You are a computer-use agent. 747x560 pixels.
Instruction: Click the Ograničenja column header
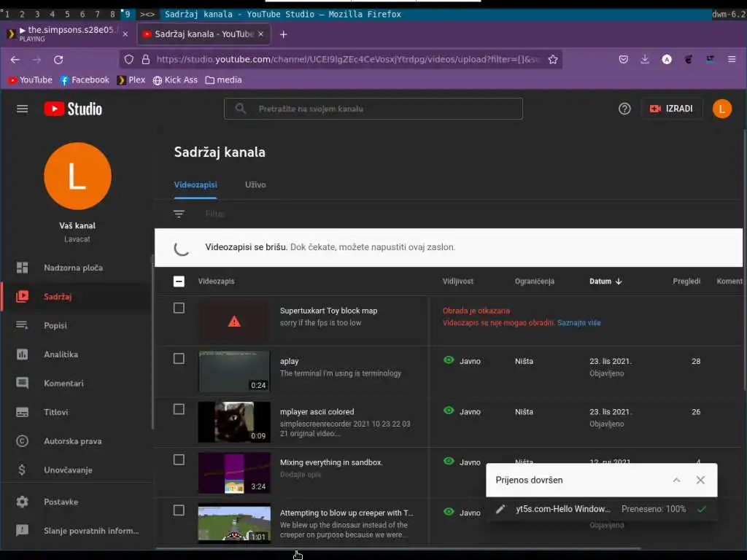tap(535, 281)
